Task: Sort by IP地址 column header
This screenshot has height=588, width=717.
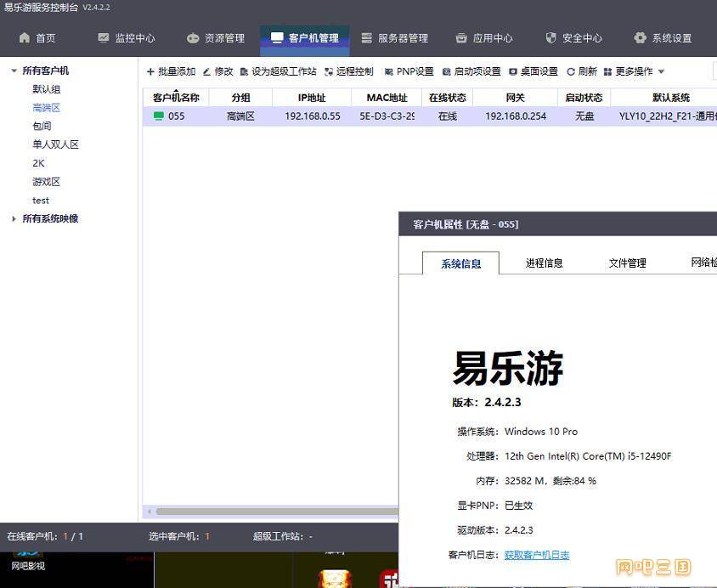Action: [x=312, y=98]
